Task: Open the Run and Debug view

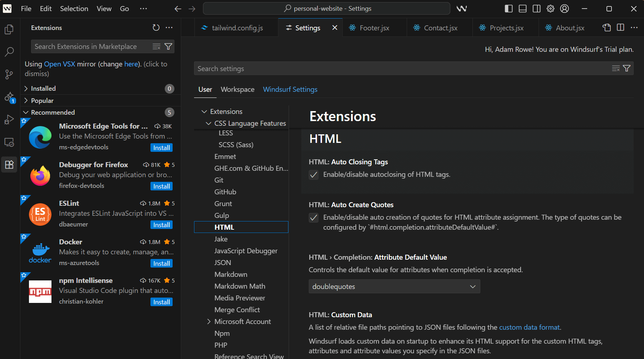Action: (x=9, y=119)
